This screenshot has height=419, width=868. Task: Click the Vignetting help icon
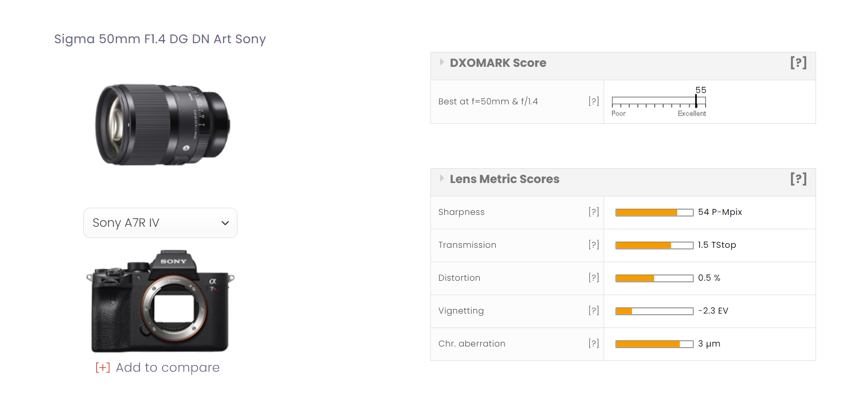(x=594, y=311)
